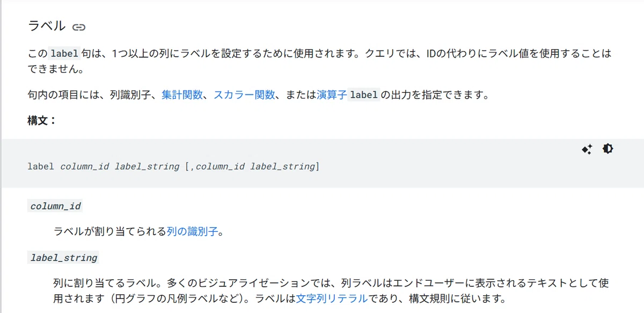Toggle the code block dark theme icon
This screenshot has width=644, height=313.
pyautogui.click(x=608, y=149)
